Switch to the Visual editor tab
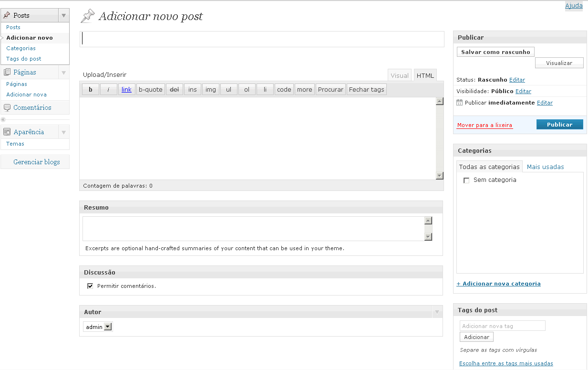Image resolution: width=588 pixels, height=370 pixels. pos(400,75)
